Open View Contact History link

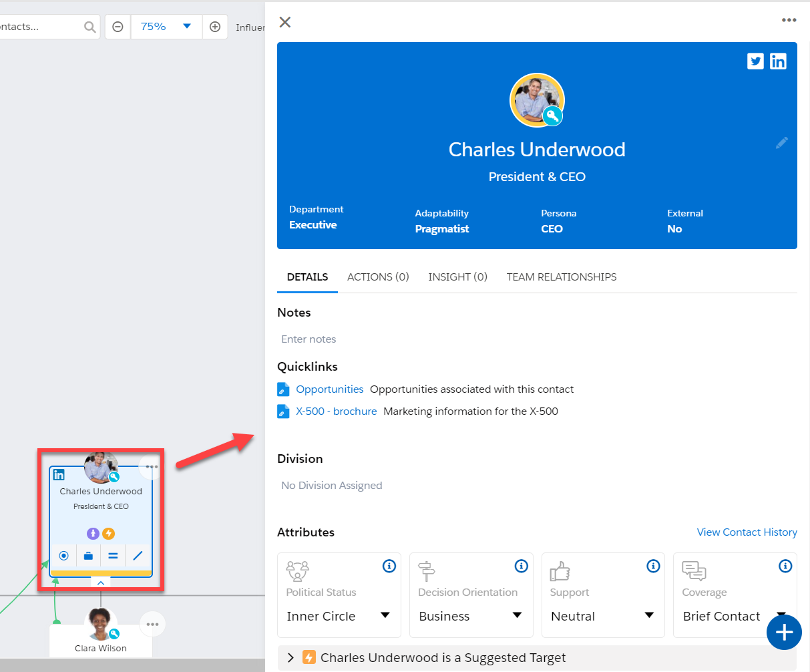pyautogui.click(x=747, y=532)
